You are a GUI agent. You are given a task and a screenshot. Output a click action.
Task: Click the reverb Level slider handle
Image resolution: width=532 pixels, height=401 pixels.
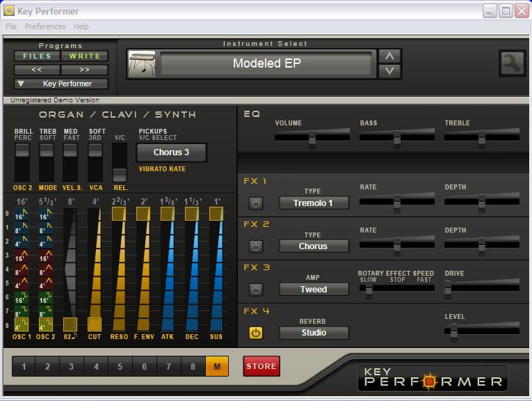coord(453,332)
